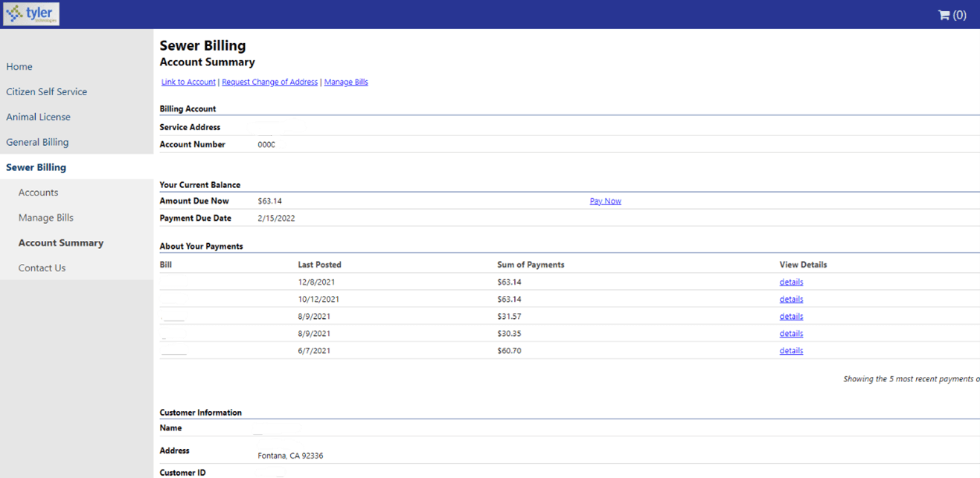Open Manage Bills in sidebar submenu
The height and width of the screenshot is (478, 980).
click(x=45, y=218)
